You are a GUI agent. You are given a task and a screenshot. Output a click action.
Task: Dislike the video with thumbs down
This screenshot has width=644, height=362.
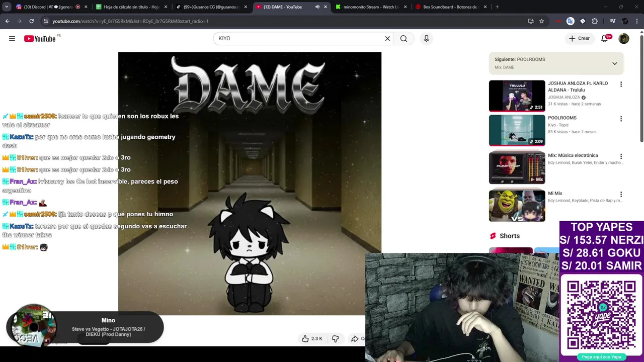coord(335,339)
